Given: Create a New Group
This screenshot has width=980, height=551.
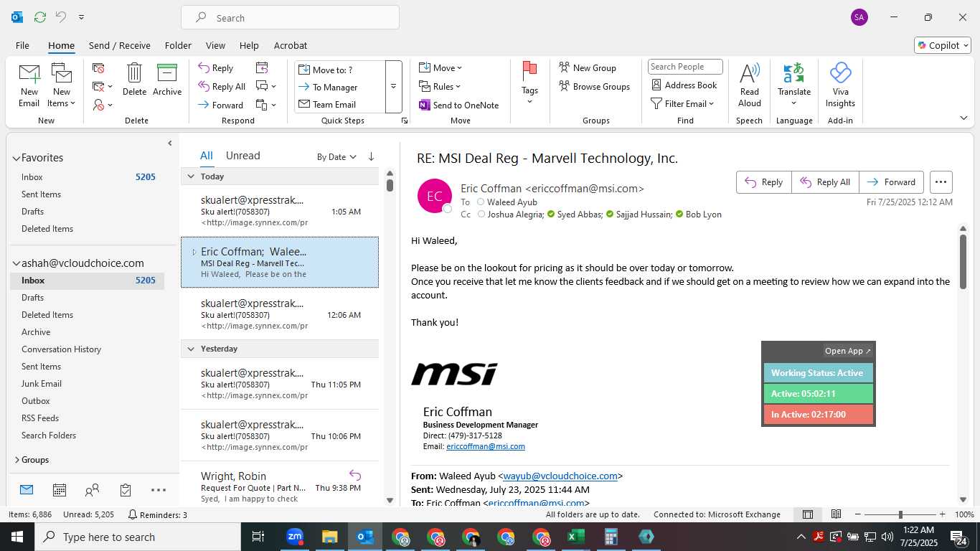Looking at the screenshot, I should coord(588,67).
